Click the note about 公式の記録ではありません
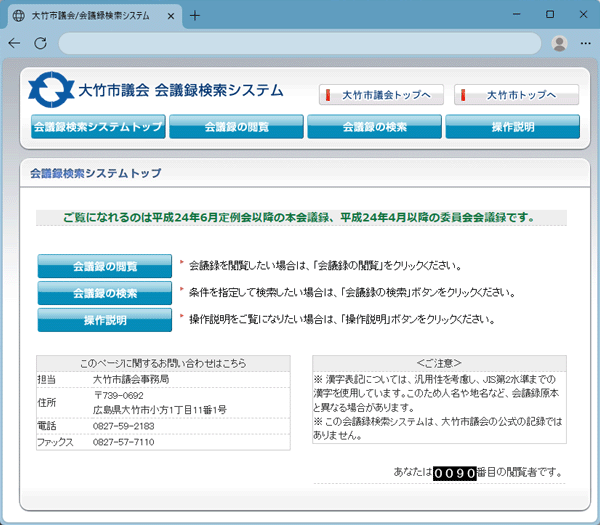This screenshot has height=525, width=600. (x=438, y=429)
